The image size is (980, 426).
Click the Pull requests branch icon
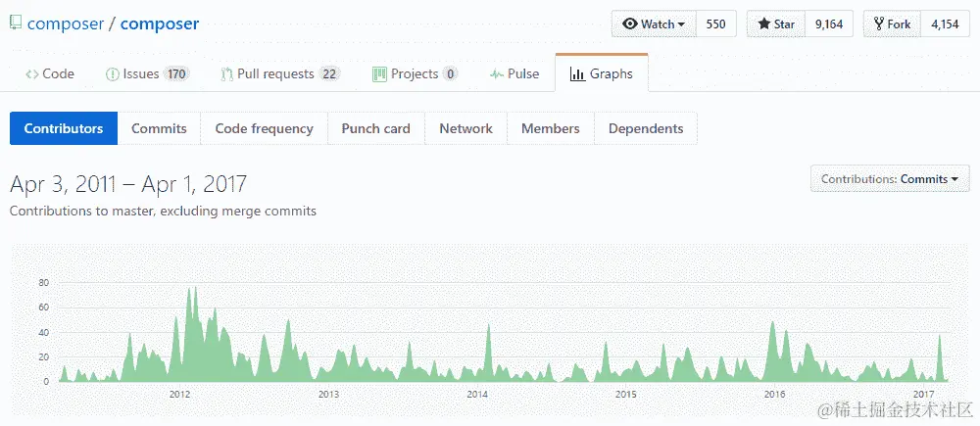pos(227,74)
